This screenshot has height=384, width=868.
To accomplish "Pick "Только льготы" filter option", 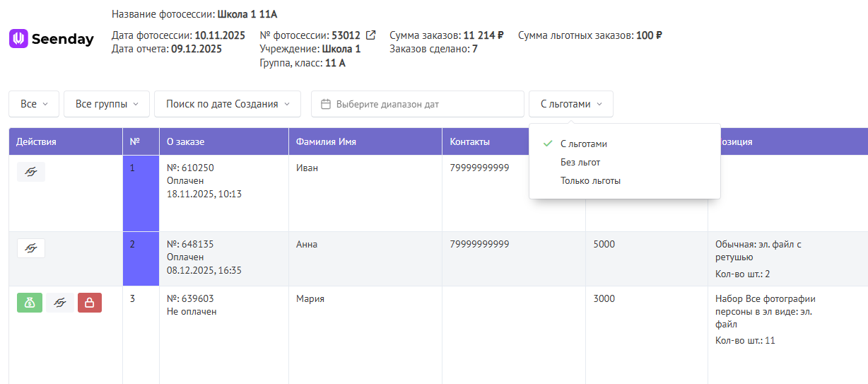I will click(590, 181).
